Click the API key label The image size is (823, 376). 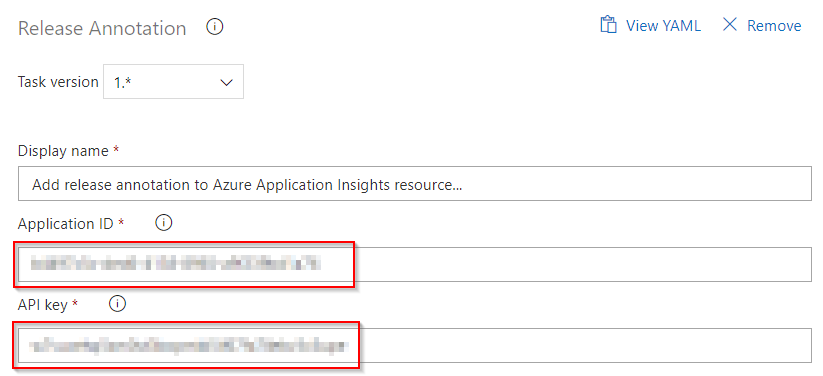tap(43, 304)
